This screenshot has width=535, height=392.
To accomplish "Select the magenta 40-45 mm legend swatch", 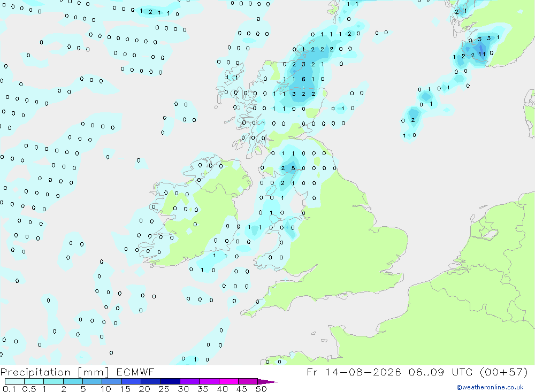I will coord(228,381).
